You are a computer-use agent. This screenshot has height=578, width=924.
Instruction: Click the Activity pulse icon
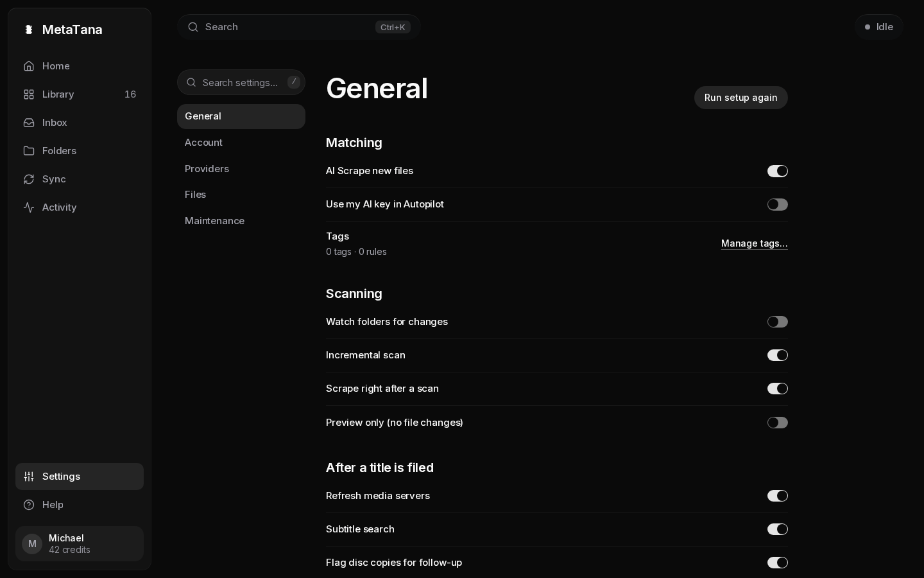pos(29,207)
